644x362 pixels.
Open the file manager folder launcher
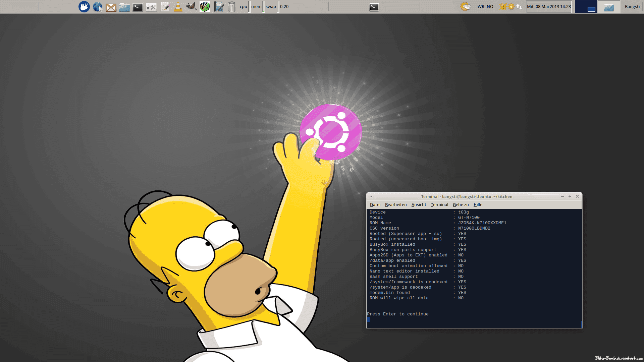point(124,7)
